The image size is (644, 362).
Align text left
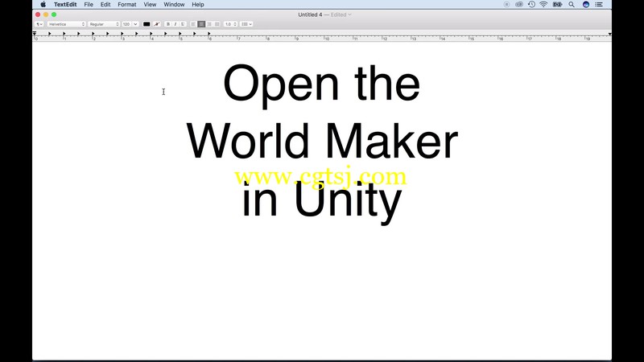pyautogui.click(x=193, y=24)
